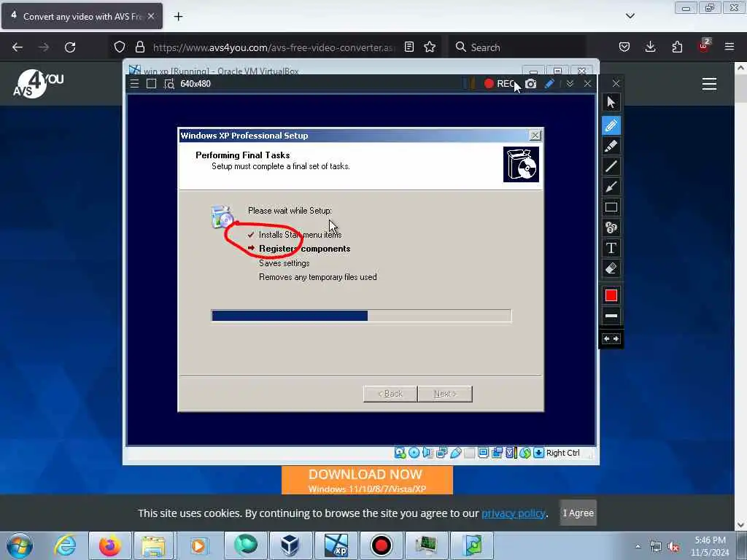The image size is (747, 560).
Task: Click the VirtualBox shared folders status icon
Action: [469, 453]
